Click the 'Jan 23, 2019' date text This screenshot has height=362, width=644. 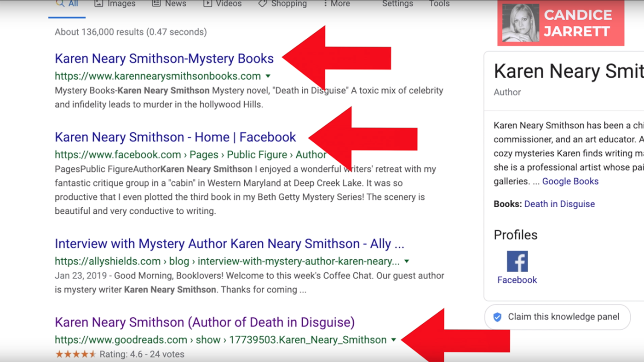click(x=81, y=276)
